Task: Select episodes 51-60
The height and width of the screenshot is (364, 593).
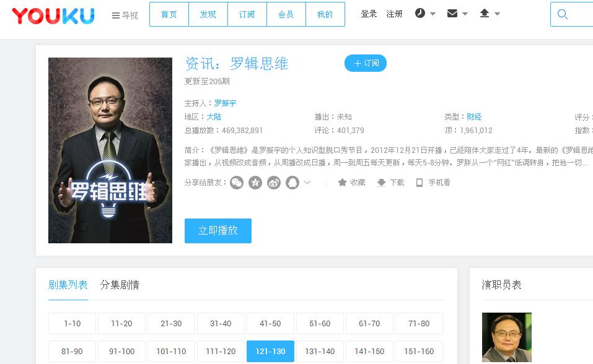Action: point(320,324)
